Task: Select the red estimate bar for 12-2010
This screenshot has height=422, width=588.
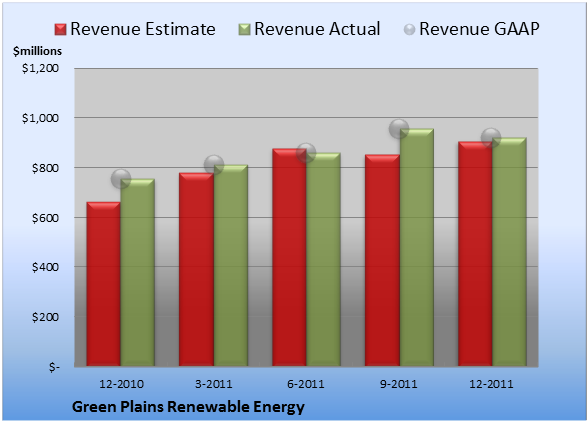Action: 104,284
